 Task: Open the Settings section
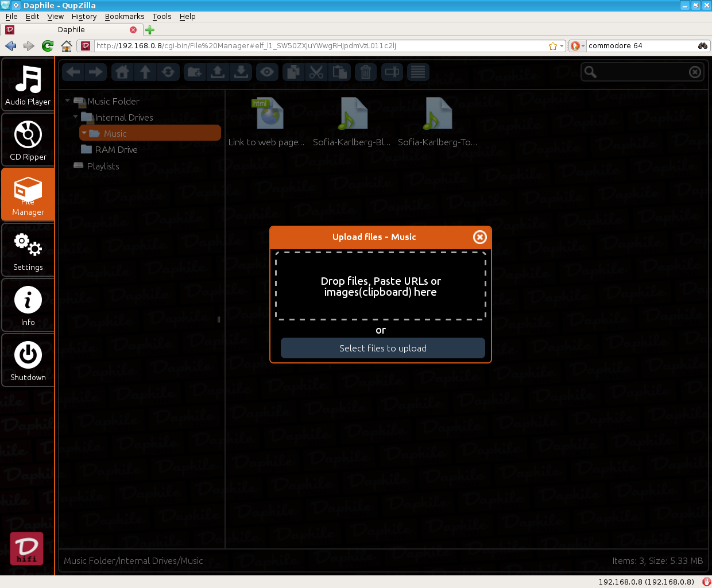[x=28, y=250]
